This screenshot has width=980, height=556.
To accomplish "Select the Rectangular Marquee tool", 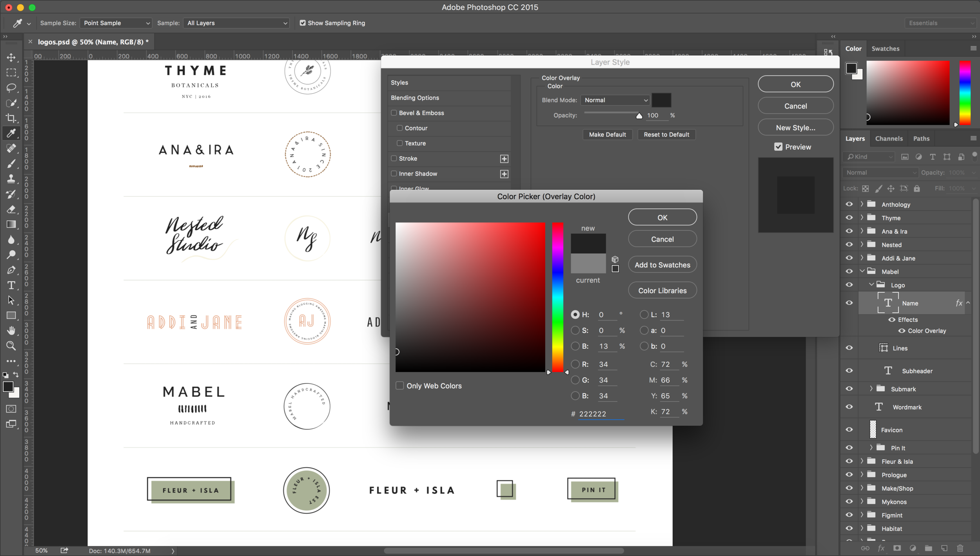I will pos(11,73).
